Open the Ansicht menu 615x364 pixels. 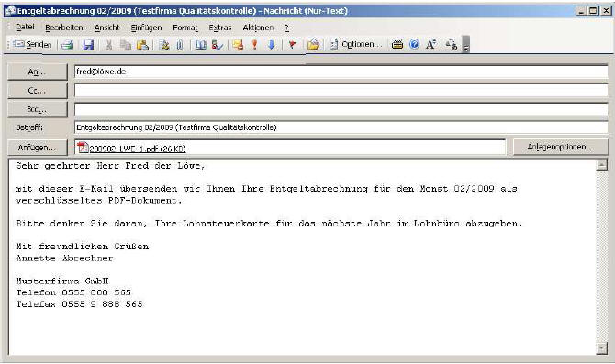106,28
